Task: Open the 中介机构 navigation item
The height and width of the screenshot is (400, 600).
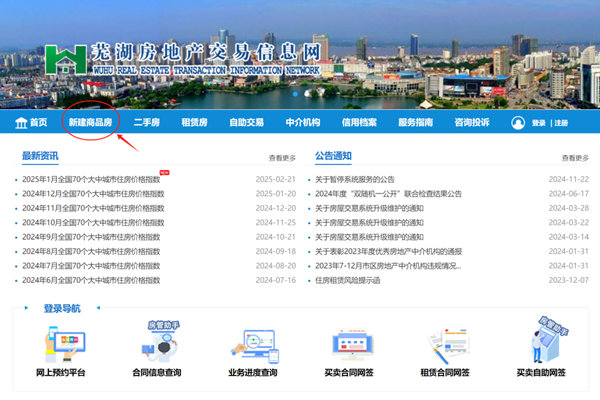Action: (x=302, y=122)
